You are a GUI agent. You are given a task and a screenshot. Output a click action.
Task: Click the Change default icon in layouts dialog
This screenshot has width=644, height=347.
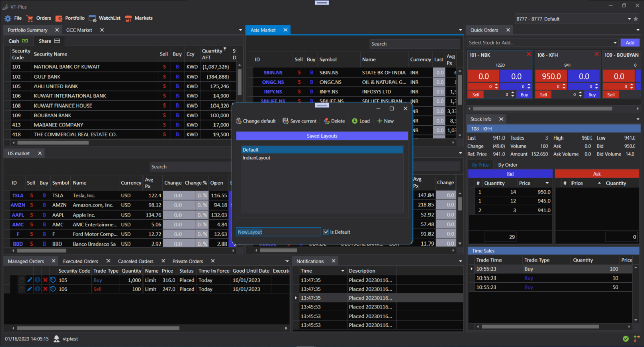tap(239, 121)
